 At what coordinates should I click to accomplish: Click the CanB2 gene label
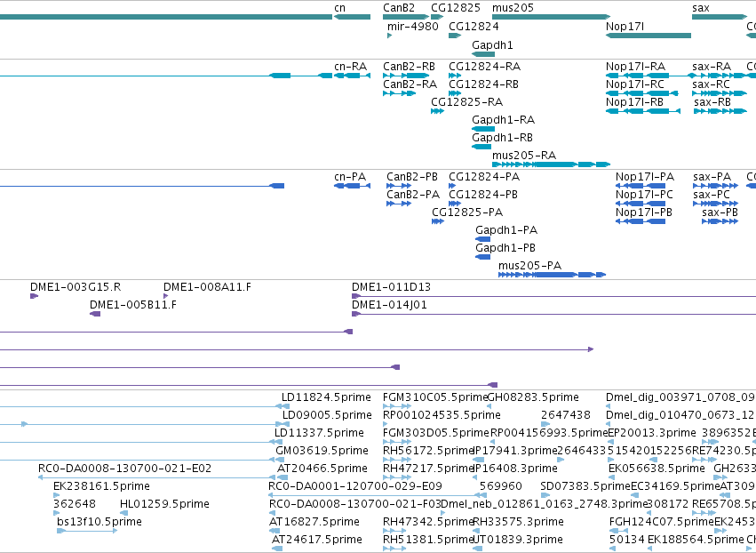pyautogui.click(x=399, y=8)
